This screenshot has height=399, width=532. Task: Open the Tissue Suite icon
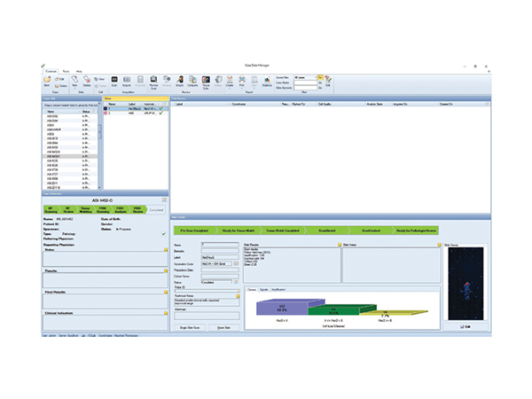(x=206, y=82)
